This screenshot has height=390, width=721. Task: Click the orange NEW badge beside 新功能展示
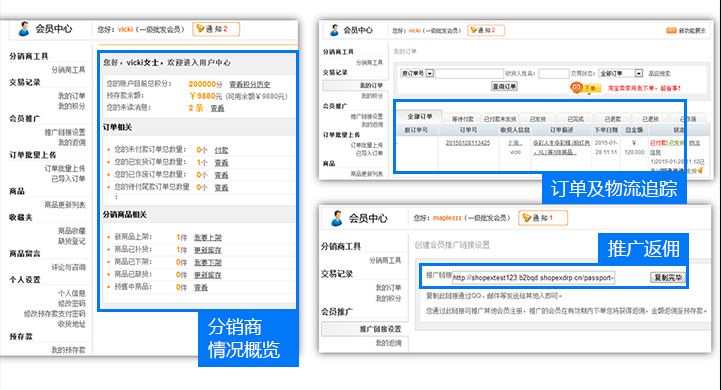[x=671, y=30]
